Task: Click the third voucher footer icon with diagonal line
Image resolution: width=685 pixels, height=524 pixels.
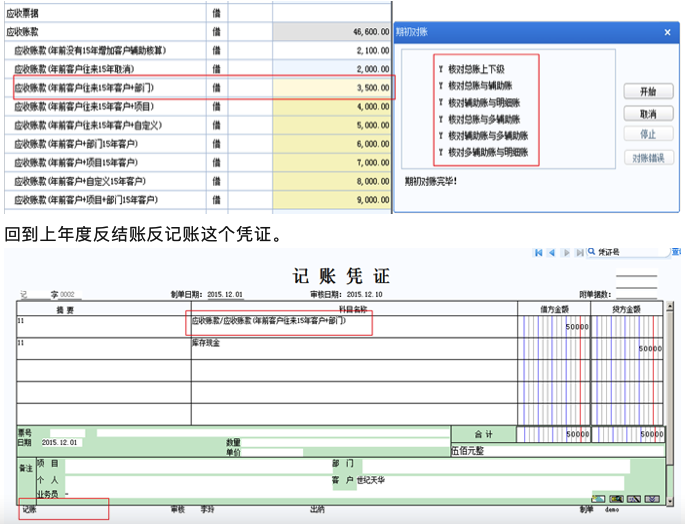Action: 634,499
